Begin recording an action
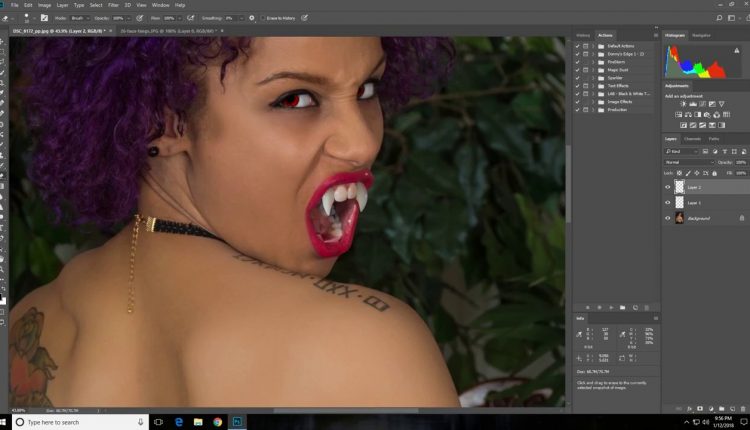Screen dimensions: 750x430 pyautogui.click(x=599, y=308)
